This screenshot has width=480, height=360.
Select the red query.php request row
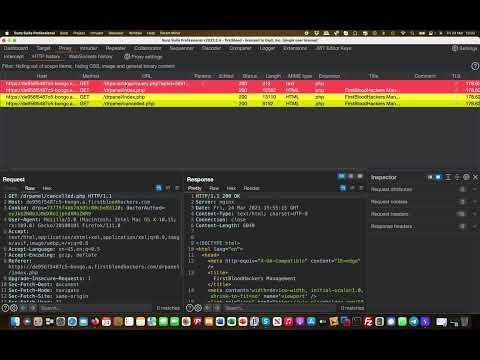[x=240, y=83]
